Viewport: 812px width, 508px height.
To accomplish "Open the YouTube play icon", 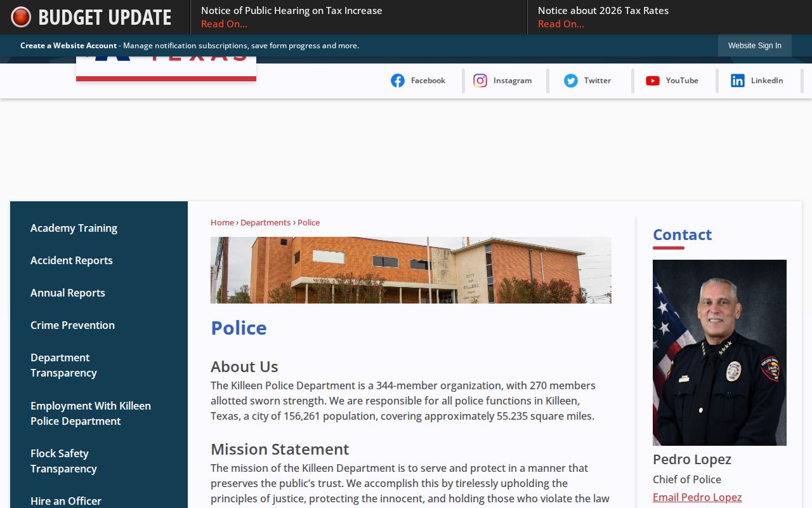I will (653, 81).
